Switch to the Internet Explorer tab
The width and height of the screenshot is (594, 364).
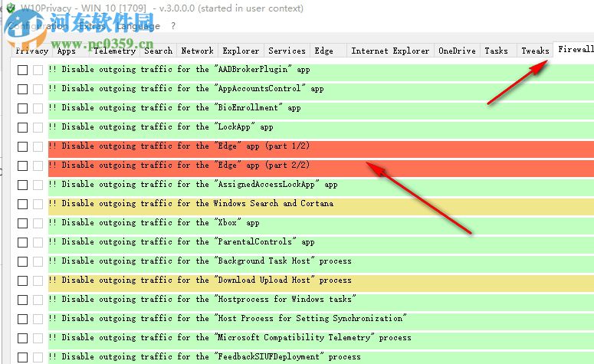coord(390,51)
